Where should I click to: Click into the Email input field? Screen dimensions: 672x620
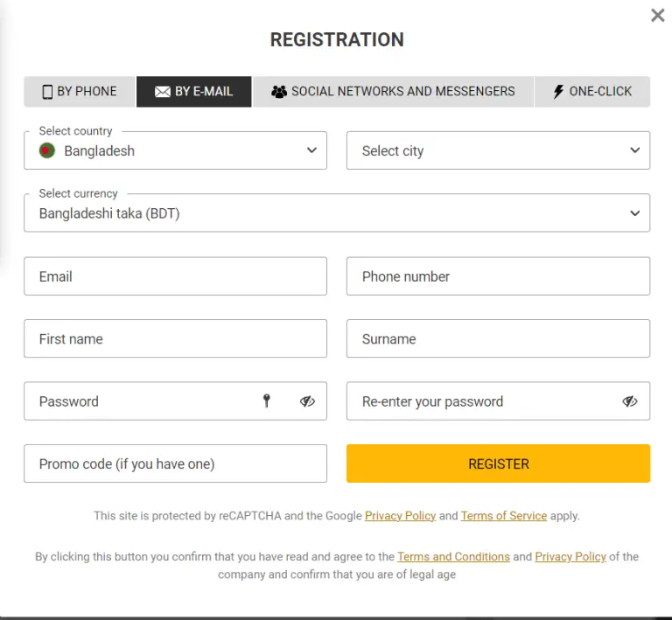tap(175, 276)
